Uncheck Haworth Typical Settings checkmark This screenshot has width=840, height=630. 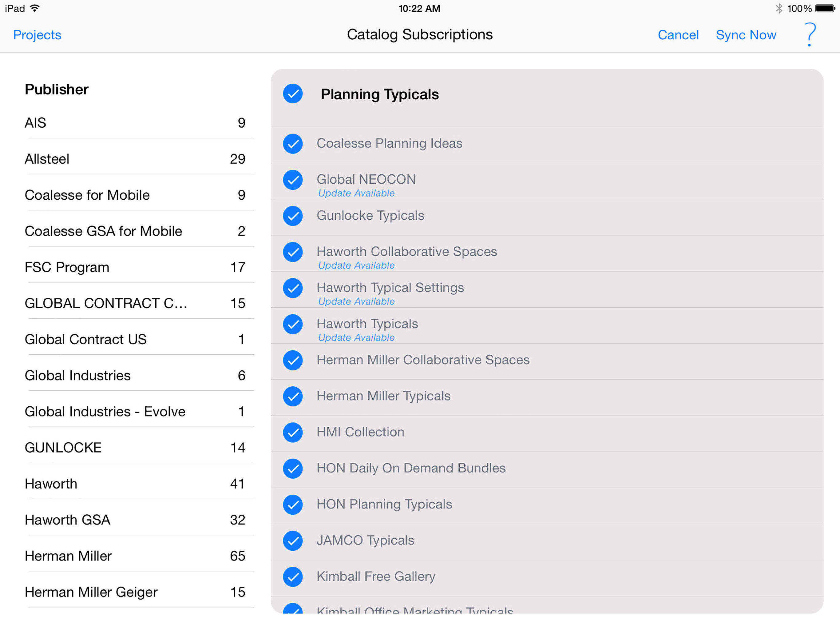(293, 288)
